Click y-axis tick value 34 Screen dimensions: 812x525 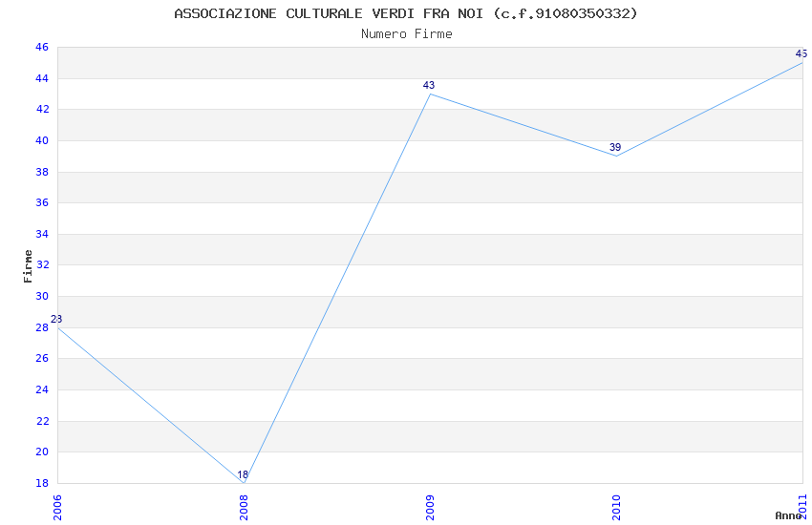(x=42, y=234)
